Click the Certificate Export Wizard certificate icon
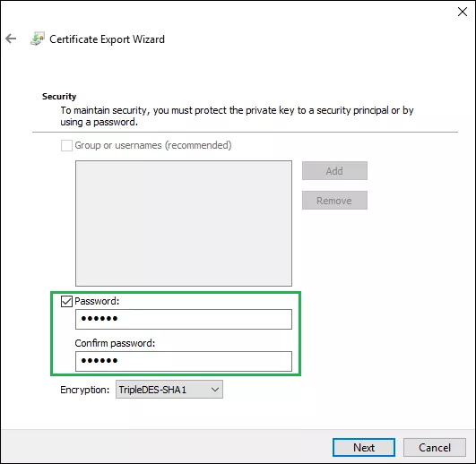Screen dimensions: 476x464 pyautogui.click(x=38, y=39)
